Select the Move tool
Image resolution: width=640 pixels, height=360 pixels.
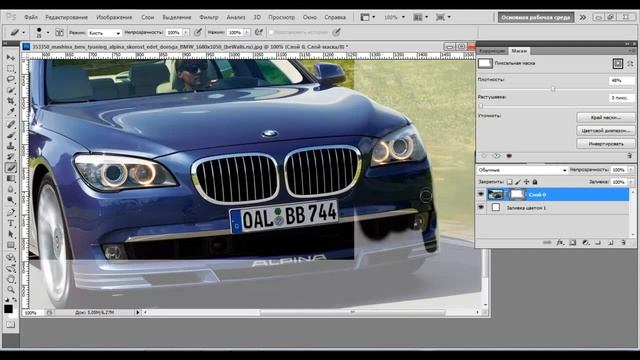point(11,58)
